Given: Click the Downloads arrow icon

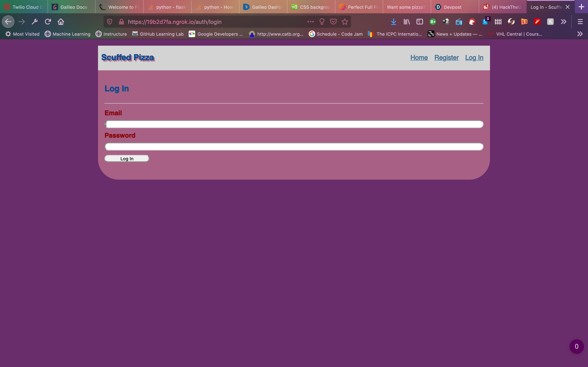Looking at the screenshot, I should [393, 22].
